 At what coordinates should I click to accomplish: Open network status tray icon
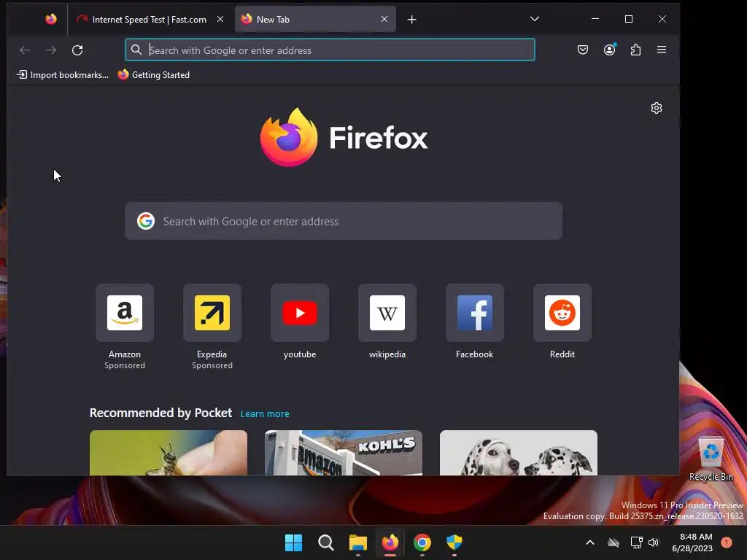636,542
